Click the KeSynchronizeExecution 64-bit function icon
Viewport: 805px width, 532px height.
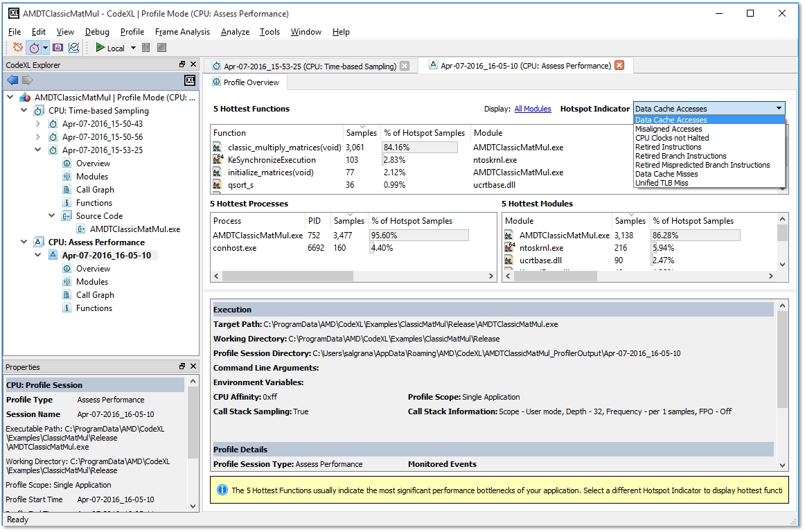pos(218,159)
